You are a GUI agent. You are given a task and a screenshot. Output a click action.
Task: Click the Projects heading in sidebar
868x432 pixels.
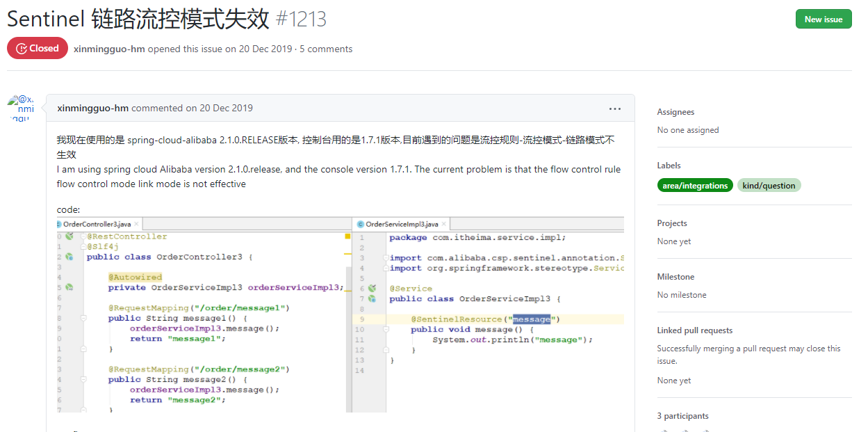pos(672,223)
